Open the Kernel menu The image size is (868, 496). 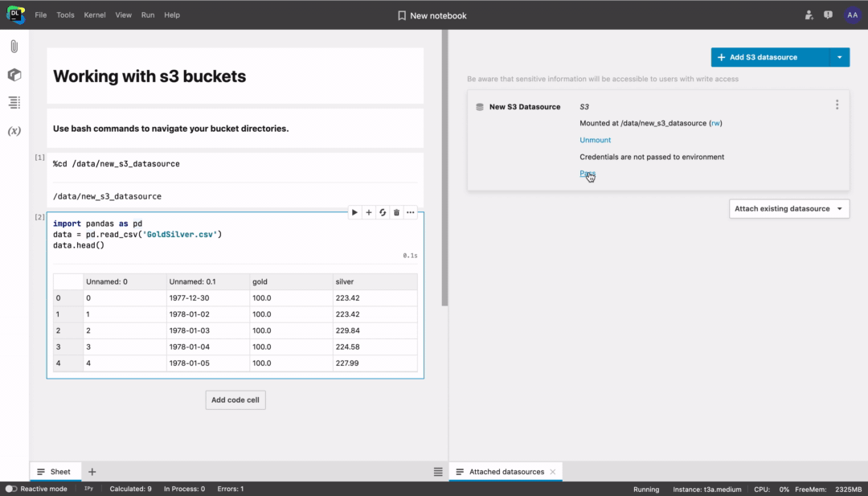[x=94, y=14]
